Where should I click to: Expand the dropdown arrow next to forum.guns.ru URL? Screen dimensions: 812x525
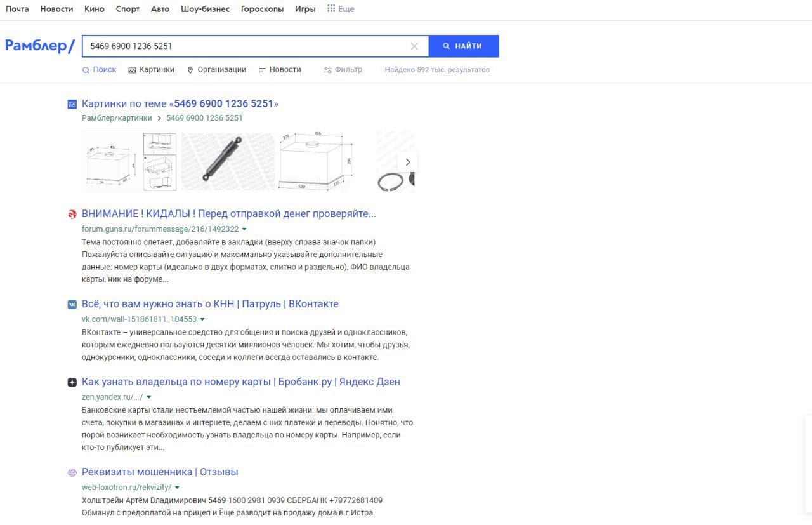(244, 229)
